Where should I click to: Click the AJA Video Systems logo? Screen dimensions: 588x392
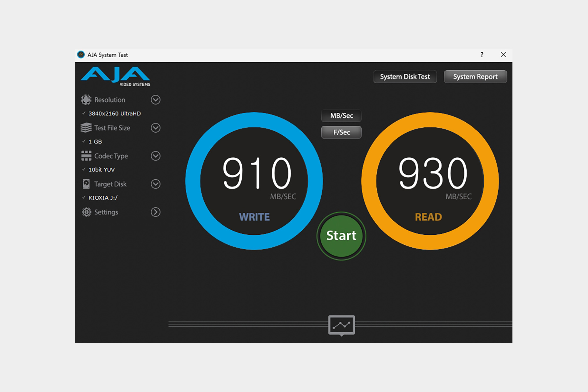116,76
